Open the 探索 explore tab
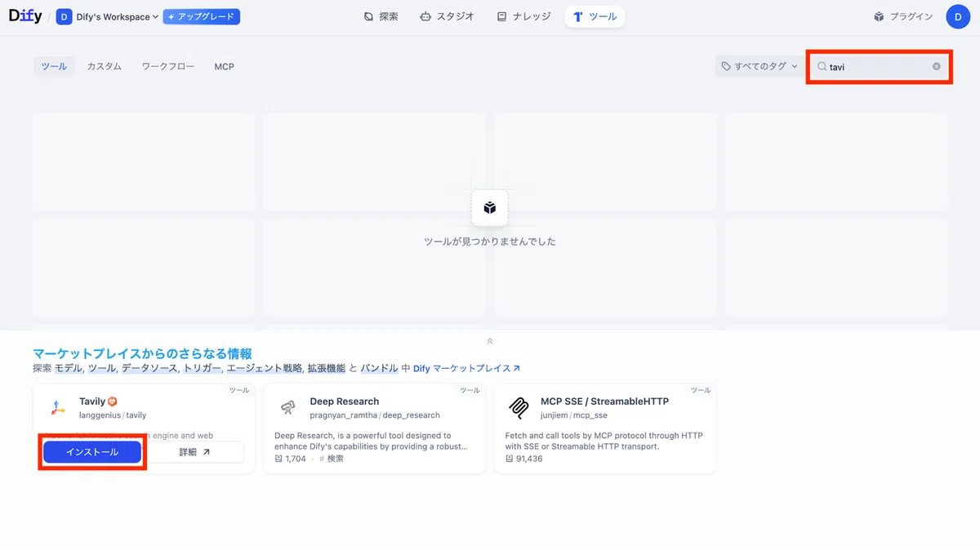 (381, 16)
